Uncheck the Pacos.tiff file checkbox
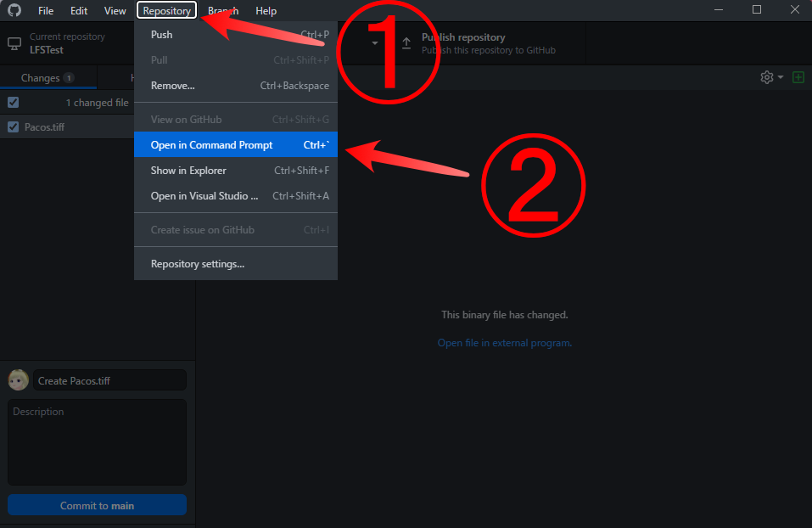This screenshot has height=528, width=812. click(11, 126)
